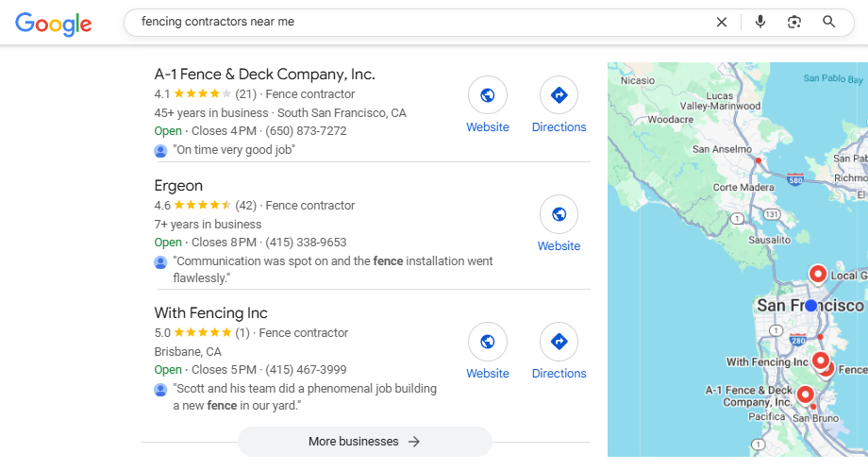Open Ergeon website globe icon
Screen dimensions: 868x470
pyautogui.click(x=559, y=214)
